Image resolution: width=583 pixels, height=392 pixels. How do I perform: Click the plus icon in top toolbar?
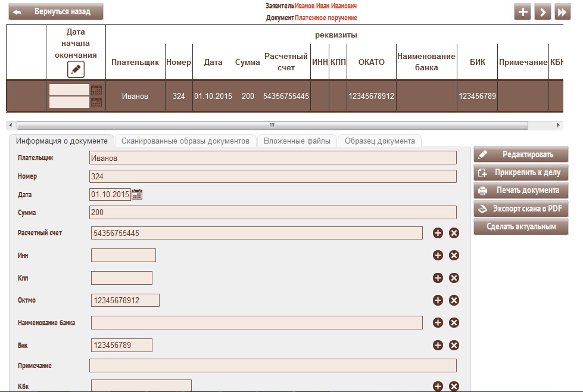pos(522,12)
